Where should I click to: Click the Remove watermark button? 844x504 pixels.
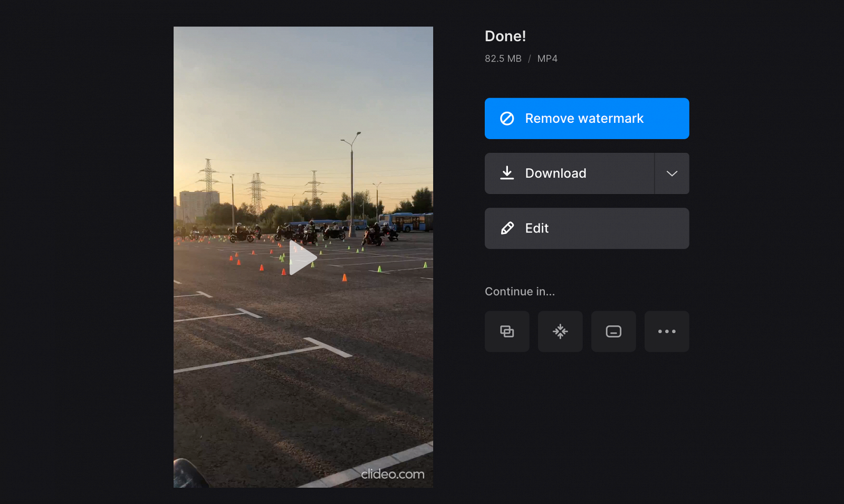[587, 119]
